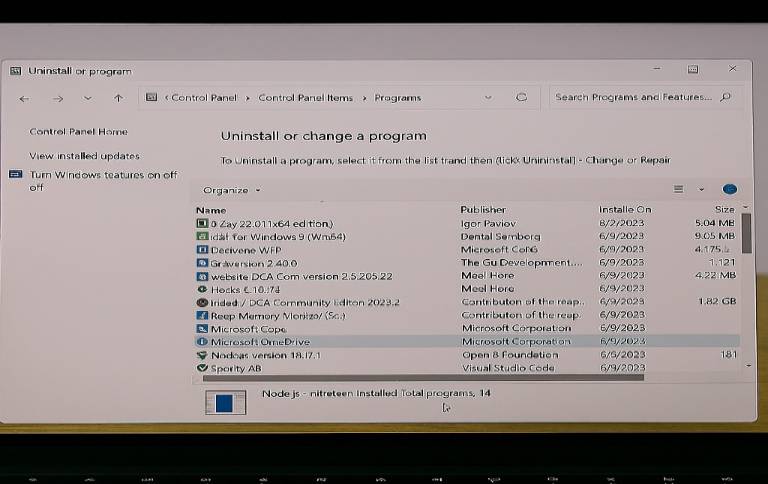The image size is (768, 484).
Task: Expand the address bar history dropdown
Action: [x=488, y=98]
